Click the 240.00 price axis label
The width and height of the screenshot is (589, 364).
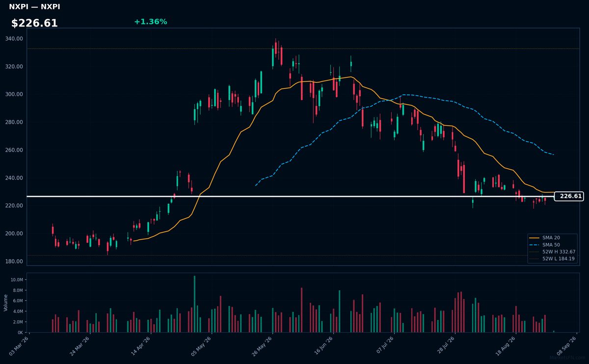[x=14, y=178]
